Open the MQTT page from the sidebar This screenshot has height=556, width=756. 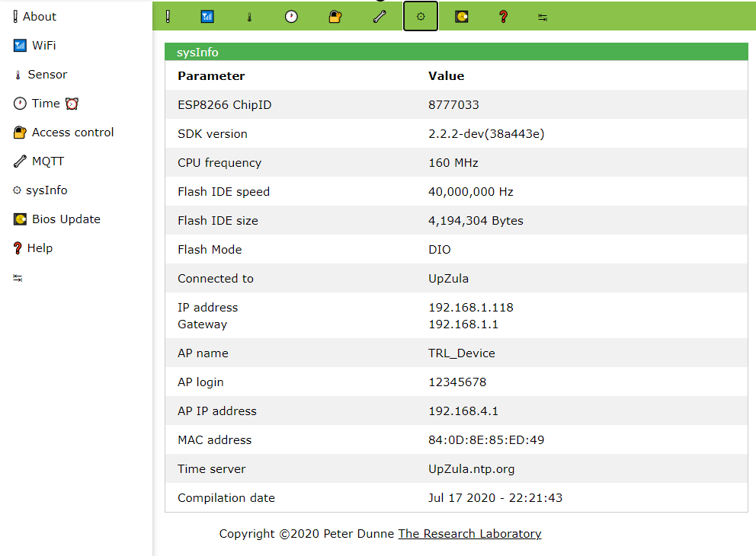[49, 161]
